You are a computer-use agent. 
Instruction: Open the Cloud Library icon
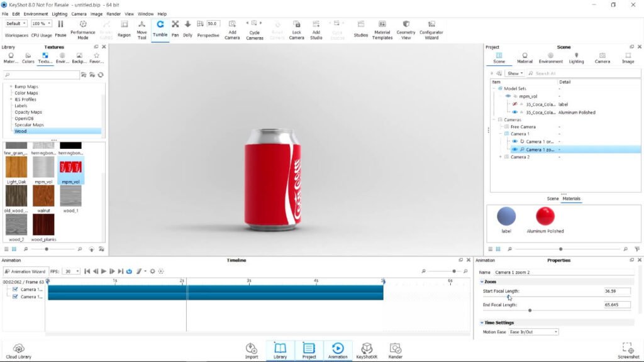(x=18, y=351)
